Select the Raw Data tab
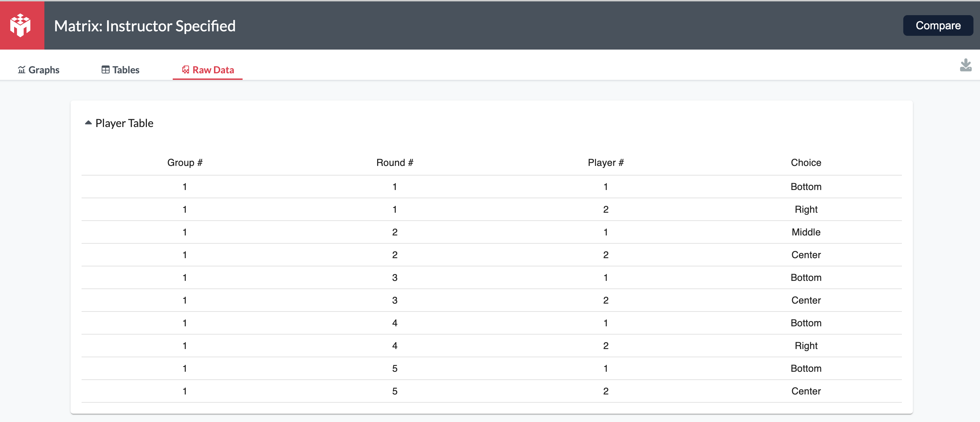Image resolution: width=980 pixels, height=422 pixels. coord(208,70)
